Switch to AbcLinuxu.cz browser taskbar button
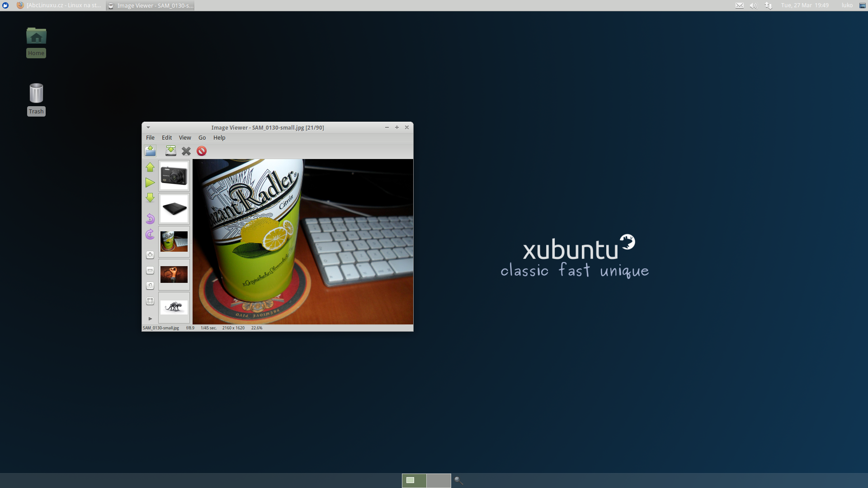Screen dimensions: 868x488 pyautogui.click(x=59, y=5)
